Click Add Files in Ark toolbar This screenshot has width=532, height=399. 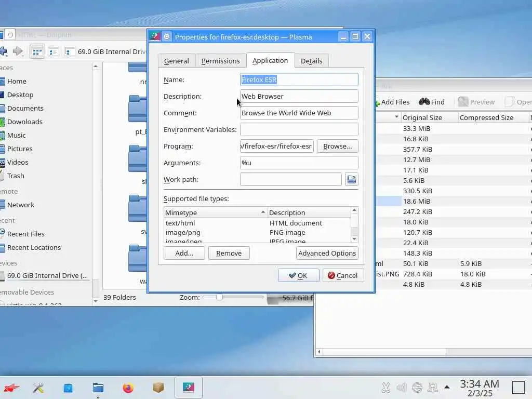pos(393,102)
